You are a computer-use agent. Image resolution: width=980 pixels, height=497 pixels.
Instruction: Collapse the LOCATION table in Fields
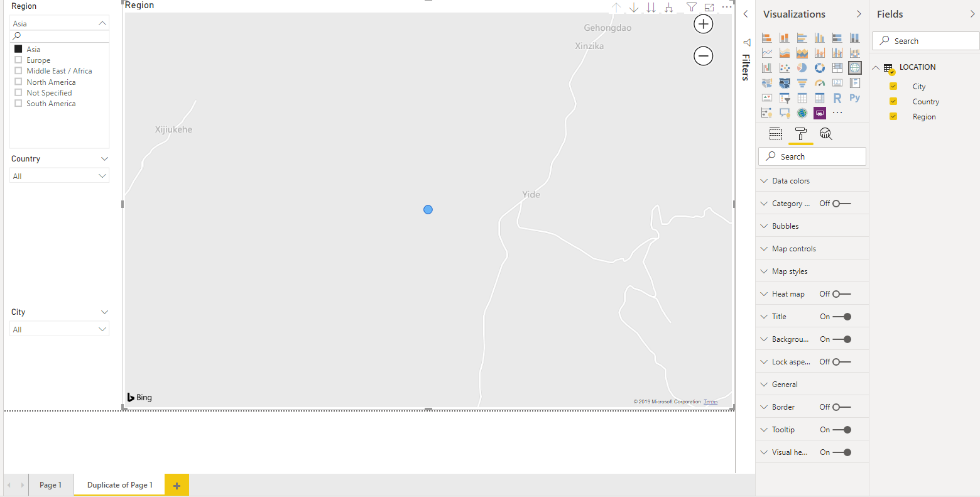pos(876,67)
